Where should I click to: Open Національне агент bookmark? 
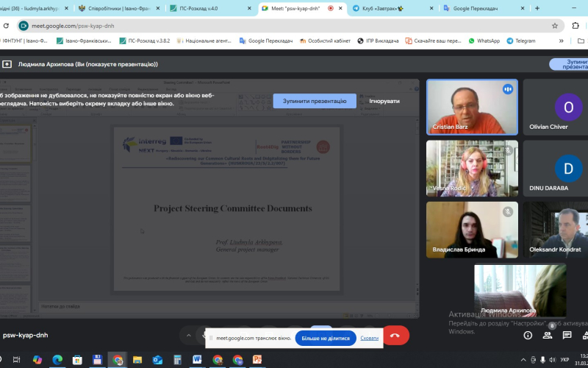204,41
